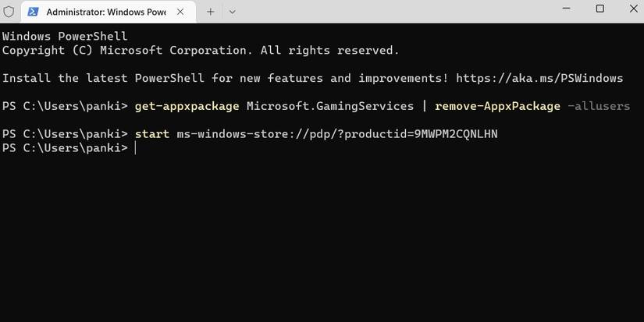Click the Microsoft Corporation copyright line
Viewport: 644px width, 322px height.
201,50
